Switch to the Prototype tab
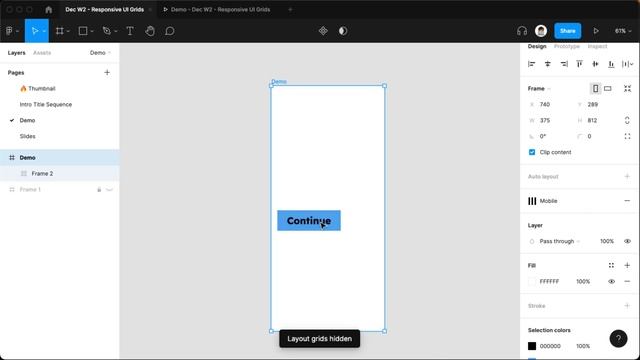 pos(567,46)
